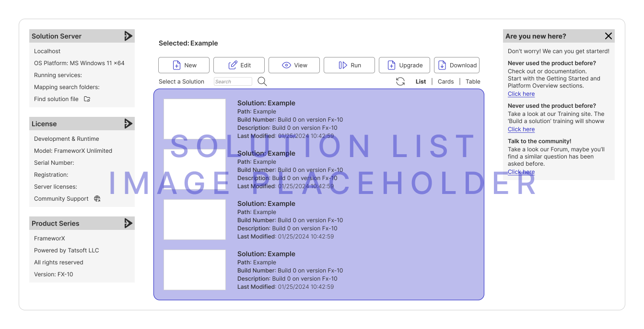Click the magnifying glass search icon
Viewport: 644px width, 329px height.
262,81
